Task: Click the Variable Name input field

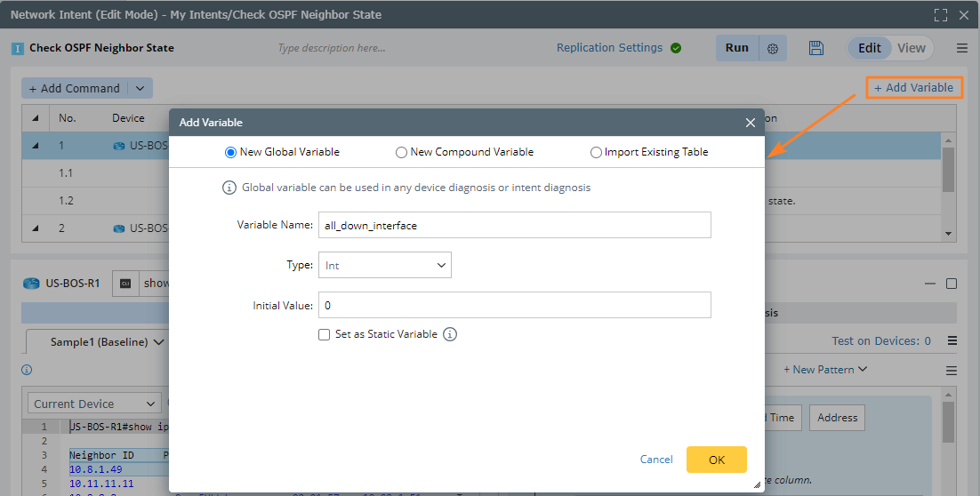Action: pos(514,225)
